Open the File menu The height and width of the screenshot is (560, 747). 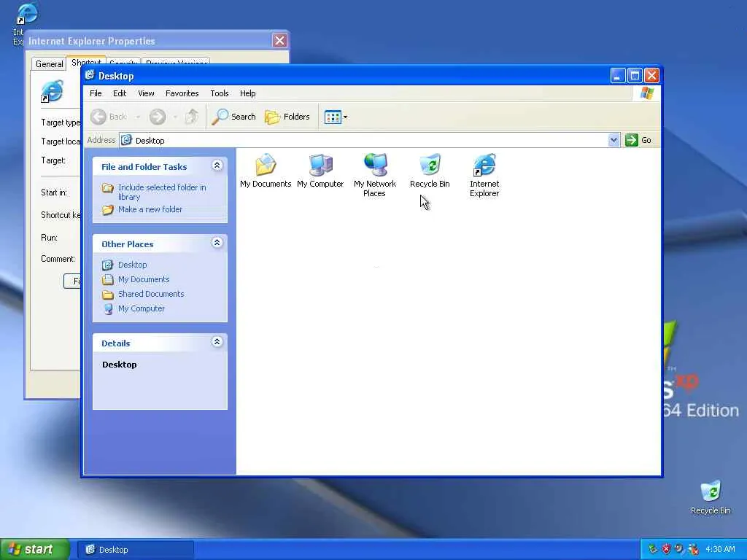click(x=96, y=93)
